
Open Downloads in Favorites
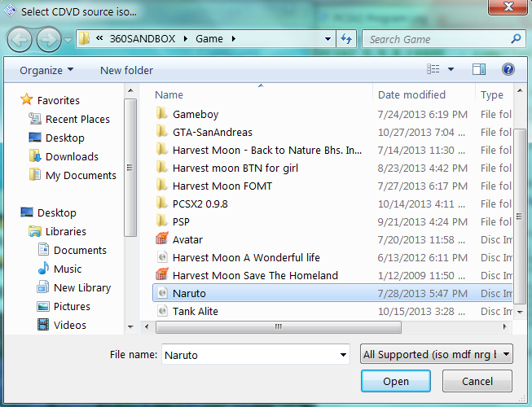[72, 156]
